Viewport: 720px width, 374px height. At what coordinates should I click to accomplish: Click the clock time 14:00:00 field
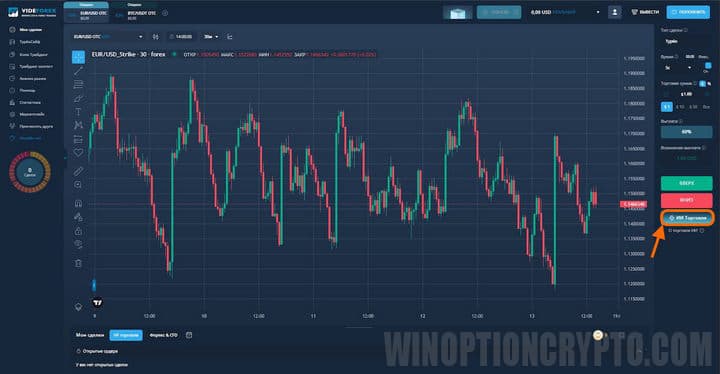[181, 37]
